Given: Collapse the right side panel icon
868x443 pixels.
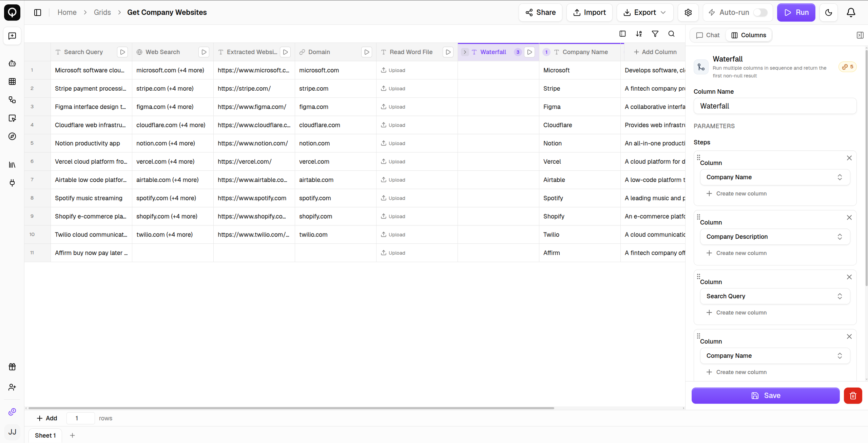Looking at the screenshot, I should tap(860, 35).
